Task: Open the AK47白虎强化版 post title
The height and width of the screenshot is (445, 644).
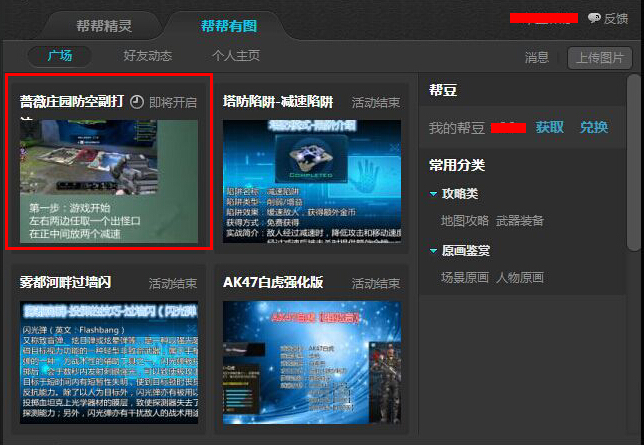Action: tap(273, 282)
